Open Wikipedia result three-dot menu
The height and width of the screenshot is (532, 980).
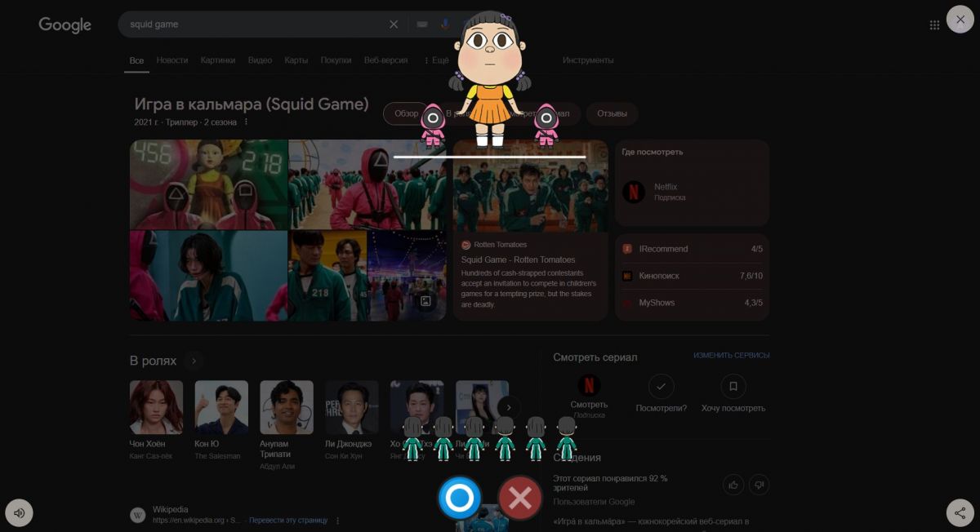coord(337,520)
